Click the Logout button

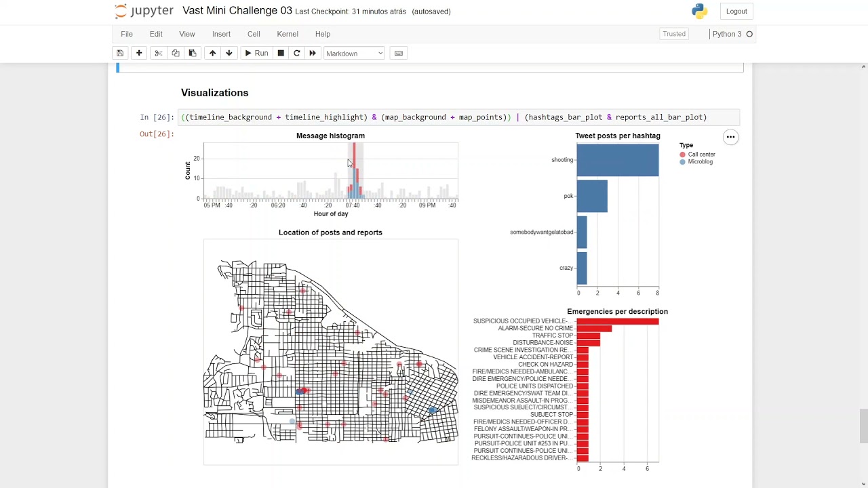[736, 11]
